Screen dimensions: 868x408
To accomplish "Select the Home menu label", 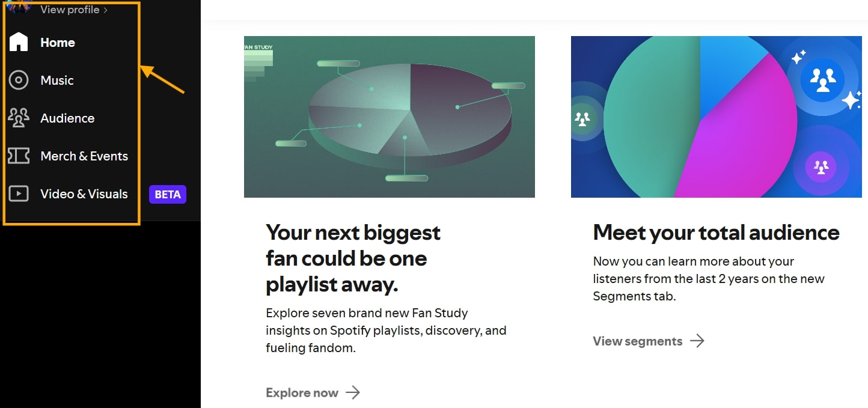I will coord(58,43).
